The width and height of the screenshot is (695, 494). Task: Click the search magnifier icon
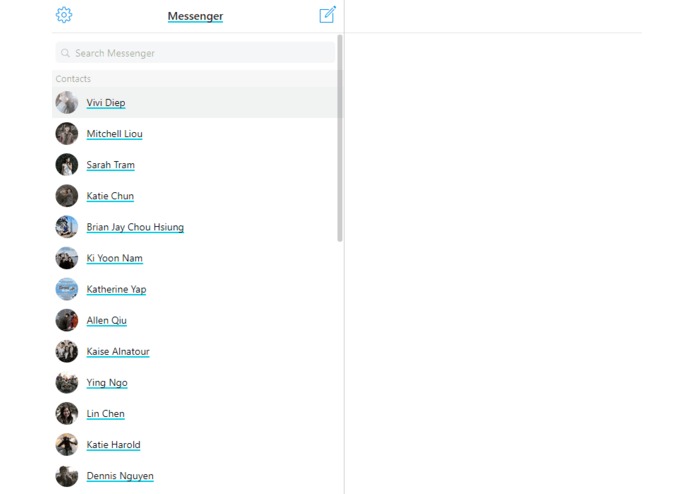pos(65,53)
